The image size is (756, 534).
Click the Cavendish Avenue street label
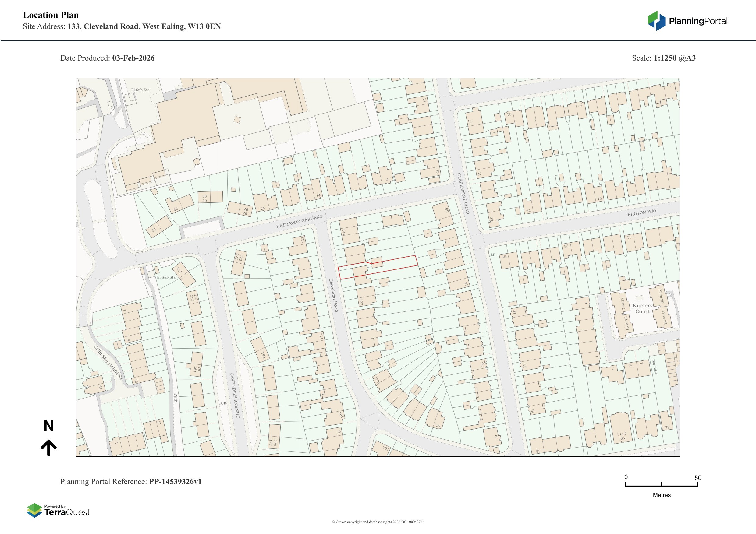(x=235, y=395)
